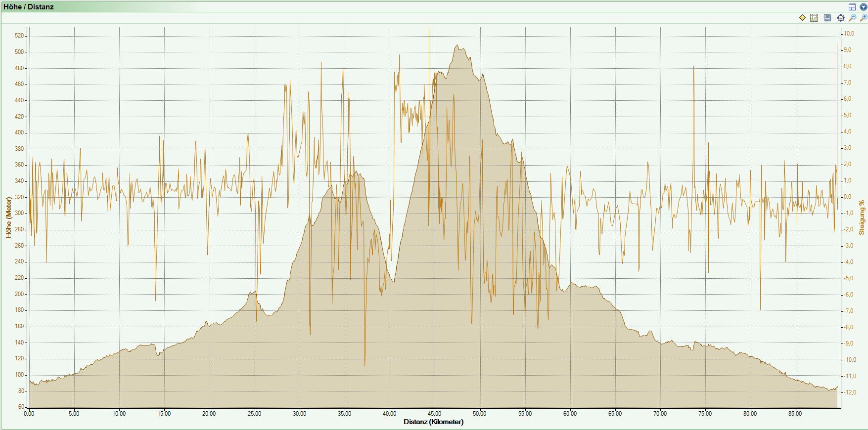The width and height of the screenshot is (868, 430).
Task: Click the 520 label on the elevation axis
Action: click(x=19, y=36)
